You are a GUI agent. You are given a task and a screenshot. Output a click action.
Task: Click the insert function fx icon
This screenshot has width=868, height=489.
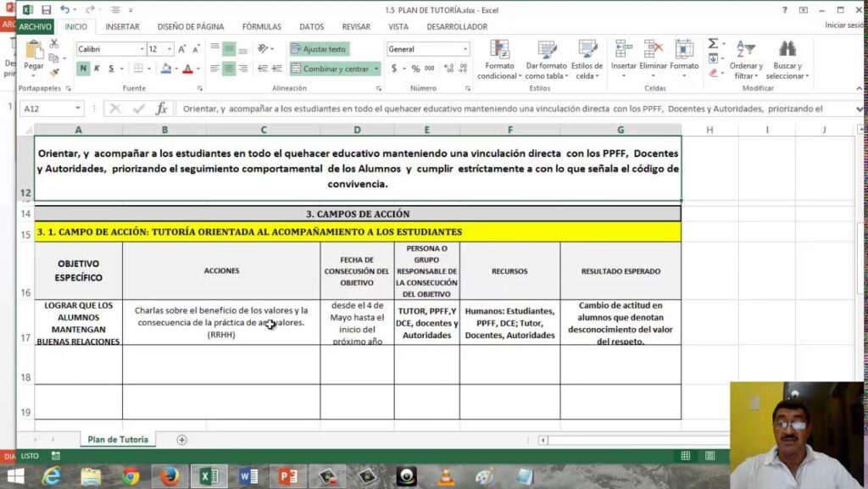tap(160, 108)
